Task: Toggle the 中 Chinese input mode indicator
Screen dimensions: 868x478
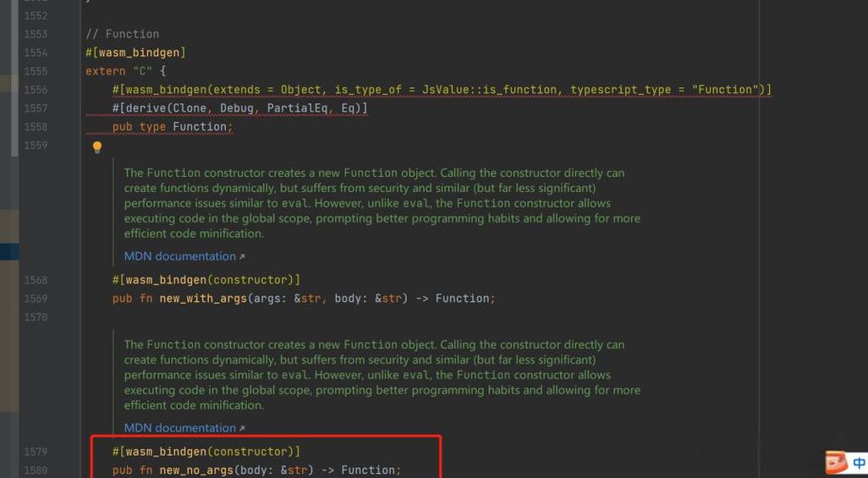Action: coord(860,463)
